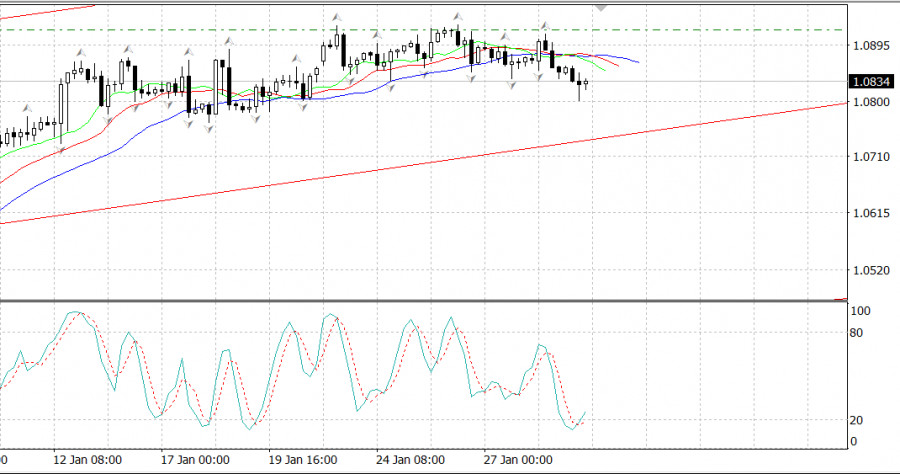Click the 27 Jan 00:00 time label

coord(518,460)
